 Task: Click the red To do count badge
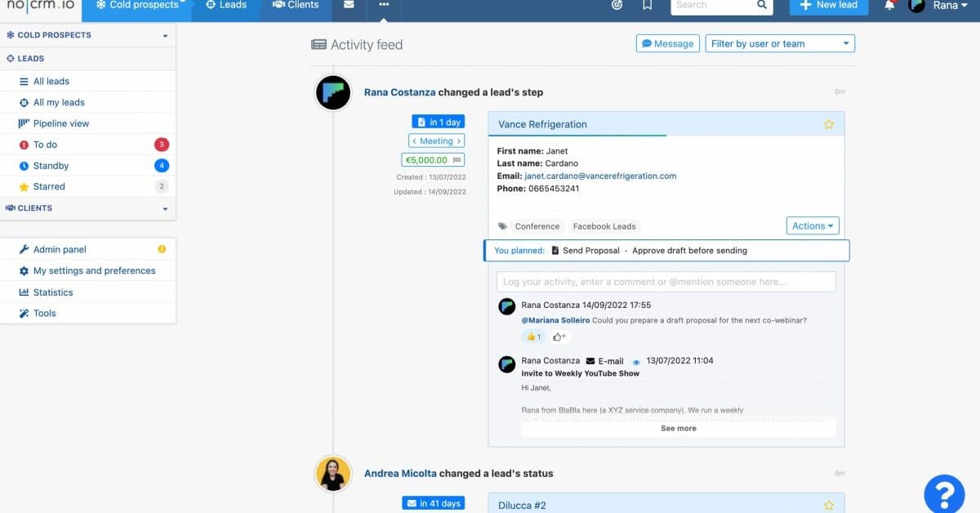[x=162, y=145]
